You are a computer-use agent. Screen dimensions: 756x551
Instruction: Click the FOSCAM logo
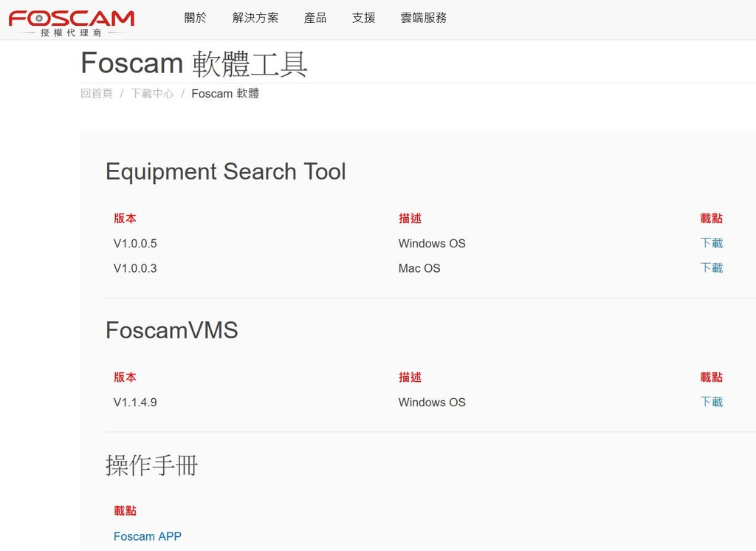point(72,23)
